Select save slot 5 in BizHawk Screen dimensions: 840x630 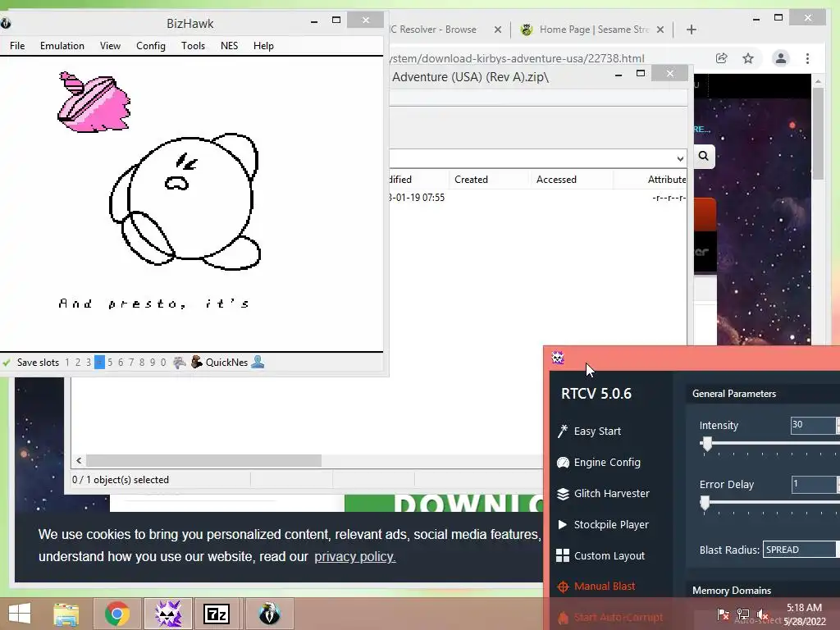110,363
